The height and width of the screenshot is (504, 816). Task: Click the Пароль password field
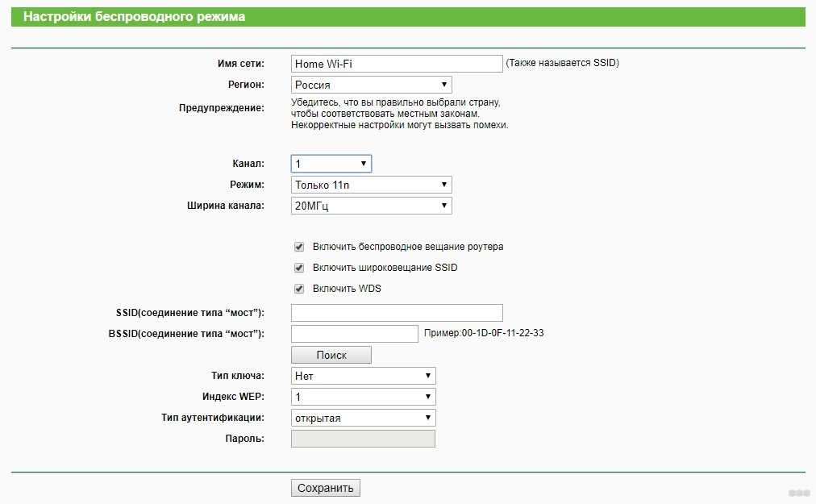coord(362,439)
